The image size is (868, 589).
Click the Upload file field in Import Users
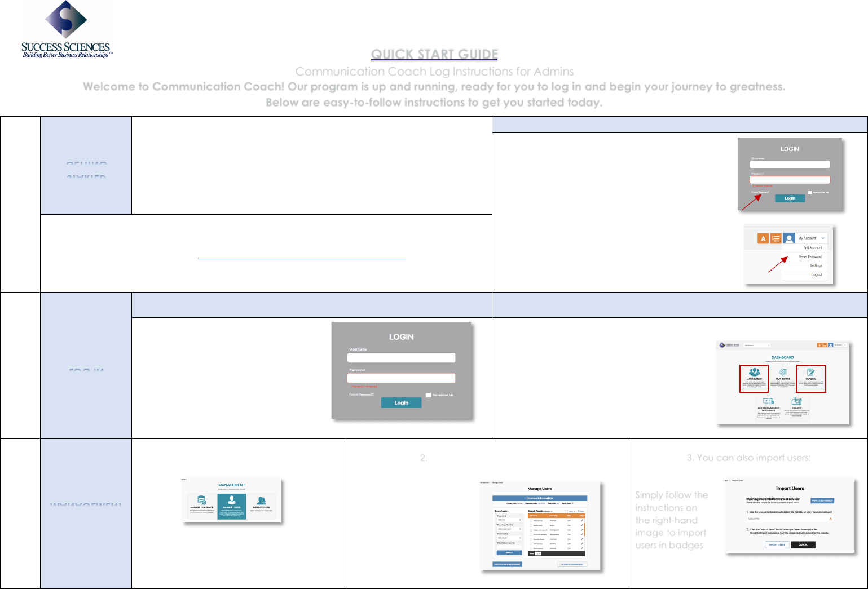pos(790,519)
